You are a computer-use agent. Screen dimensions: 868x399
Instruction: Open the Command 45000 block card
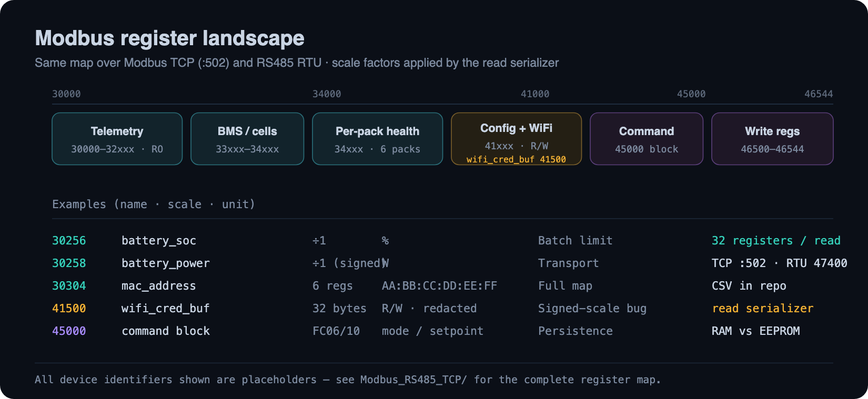click(647, 139)
